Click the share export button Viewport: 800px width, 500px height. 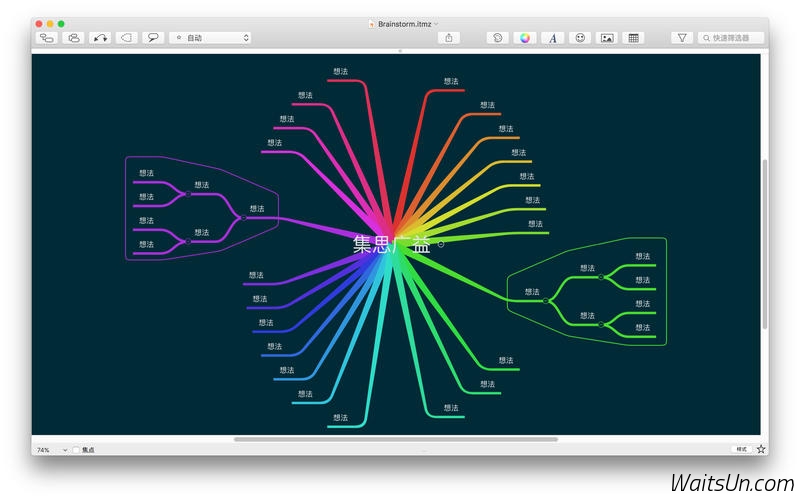[x=449, y=38]
